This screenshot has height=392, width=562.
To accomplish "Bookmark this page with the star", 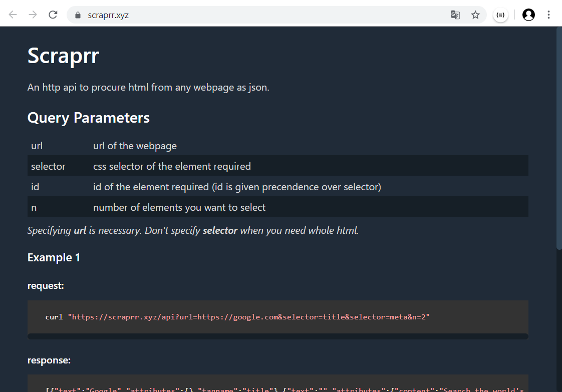I will point(475,15).
